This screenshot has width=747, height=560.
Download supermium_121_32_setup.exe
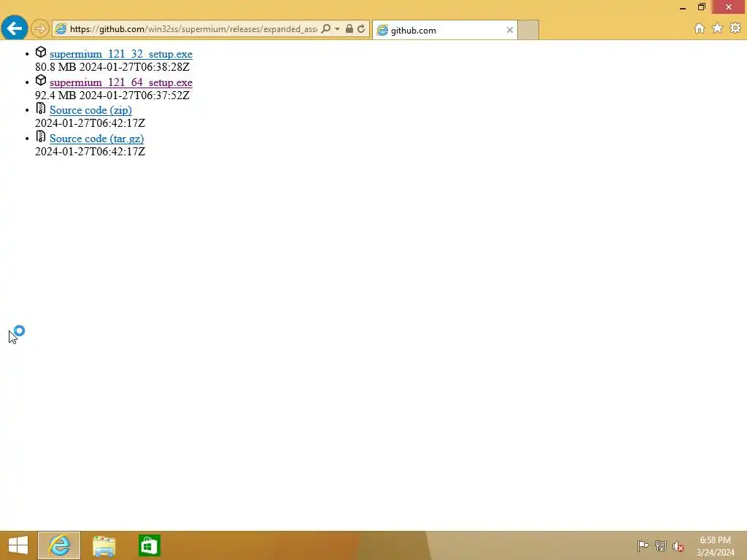point(121,54)
